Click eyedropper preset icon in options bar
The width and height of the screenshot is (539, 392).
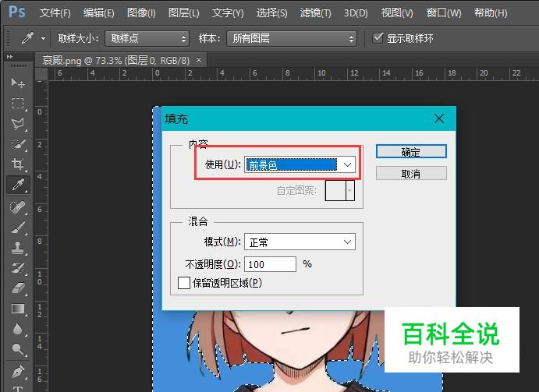point(27,38)
